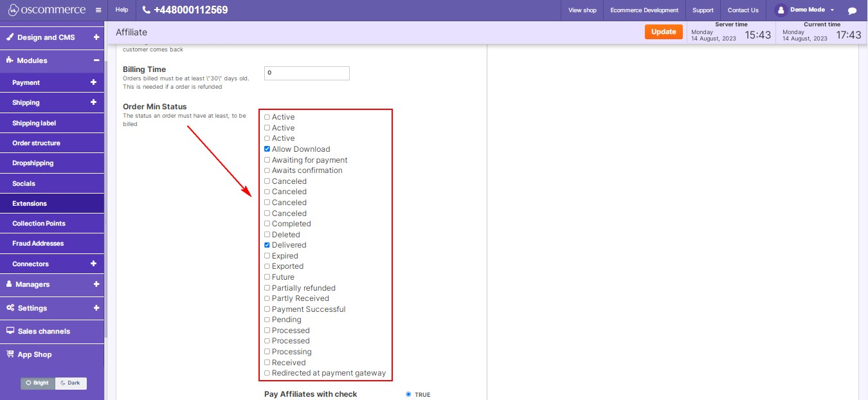Tick the Processing checkbox

click(x=267, y=352)
